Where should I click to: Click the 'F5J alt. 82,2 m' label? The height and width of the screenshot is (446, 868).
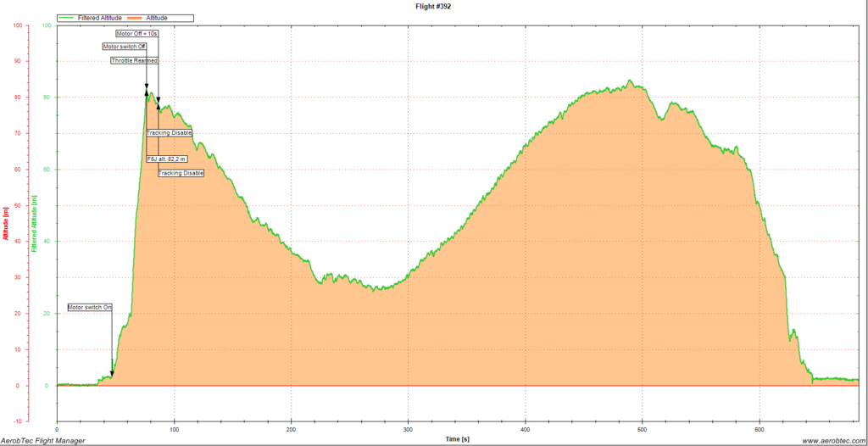[x=167, y=159]
